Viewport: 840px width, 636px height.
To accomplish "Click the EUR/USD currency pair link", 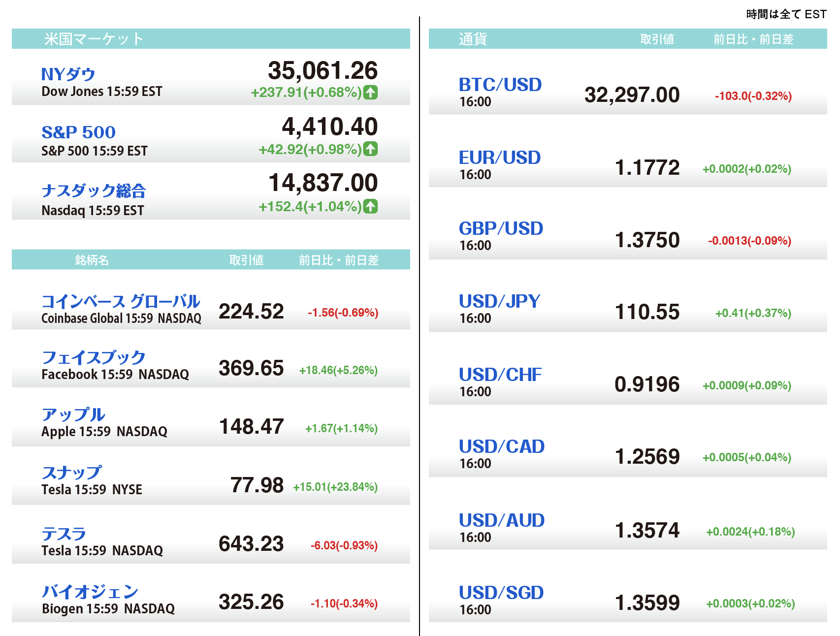I will pyautogui.click(x=499, y=158).
